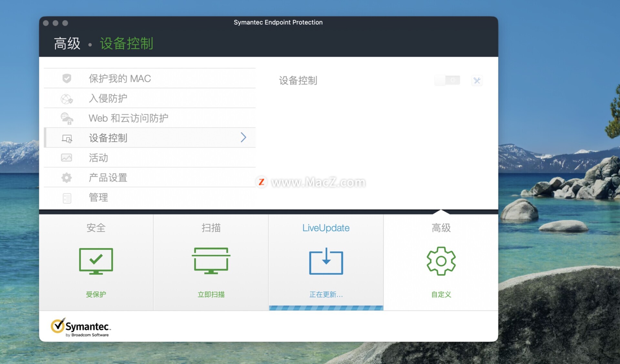Click the LiveUpdate download box icon
This screenshot has height=364, width=620.
tap(326, 261)
